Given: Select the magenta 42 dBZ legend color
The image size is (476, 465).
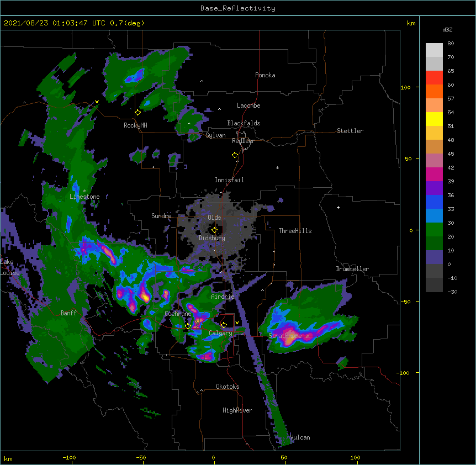Looking at the screenshot, I should point(434,174).
